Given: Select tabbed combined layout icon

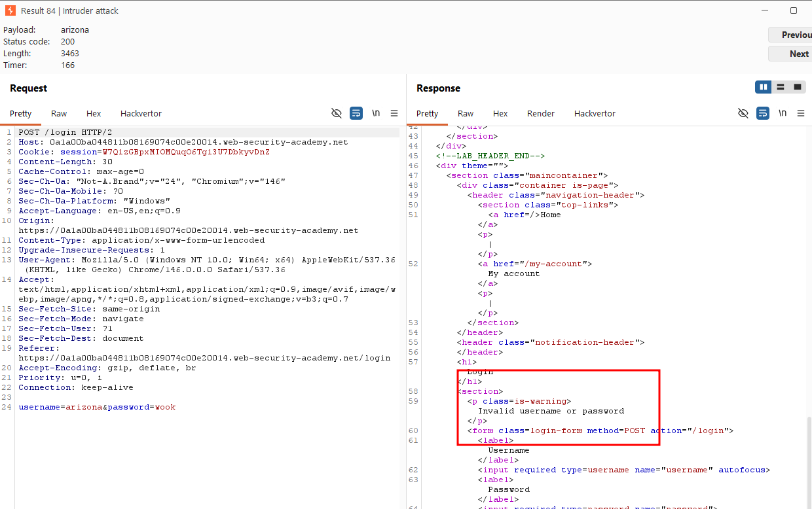Looking at the screenshot, I should pyautogui.click(x=797, y=87).
